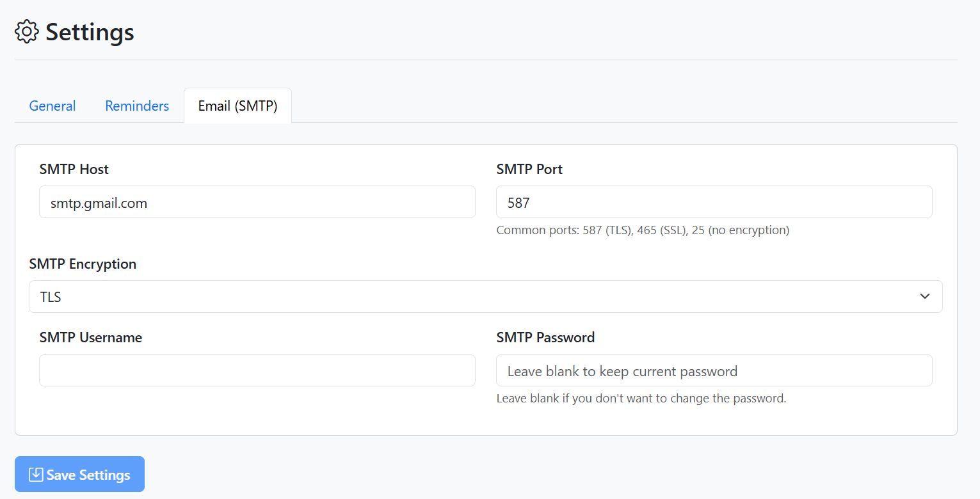
Task: Click the SMTP Password input box
Action: (714, 370)
